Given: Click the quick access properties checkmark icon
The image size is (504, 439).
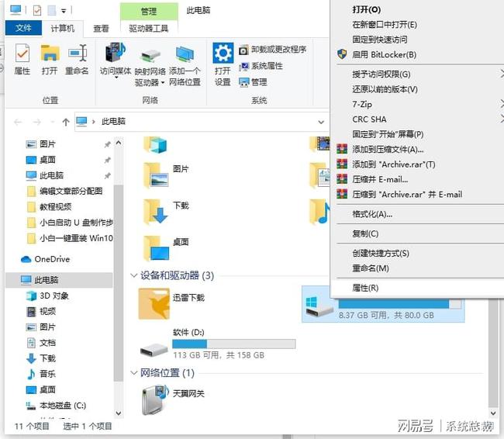Looking at the screenshot, I should [37, 11].
